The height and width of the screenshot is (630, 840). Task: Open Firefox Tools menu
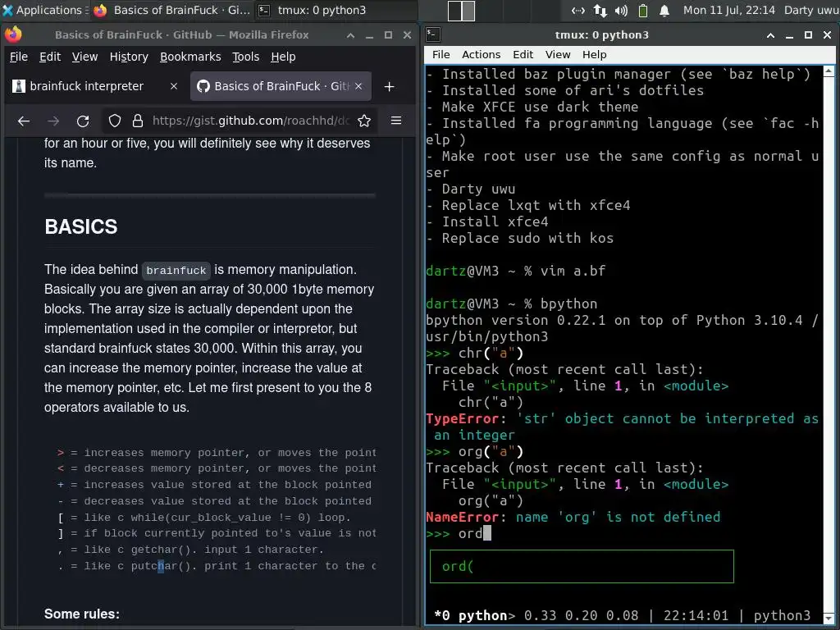click(x=245, y=57)
